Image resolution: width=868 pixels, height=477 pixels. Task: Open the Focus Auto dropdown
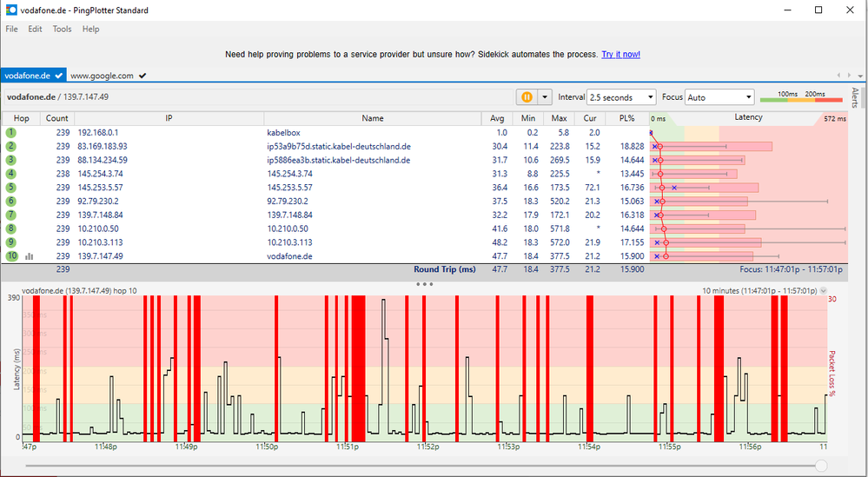click(719, 97)
